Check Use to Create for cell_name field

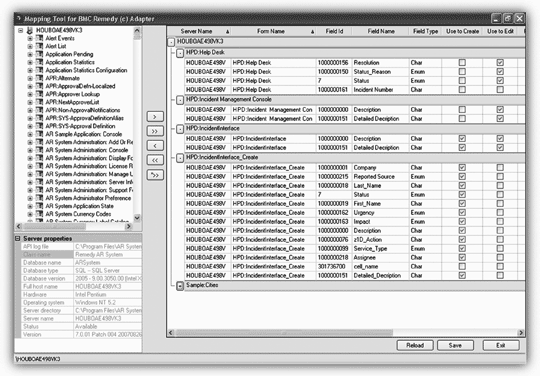(462, 267)
